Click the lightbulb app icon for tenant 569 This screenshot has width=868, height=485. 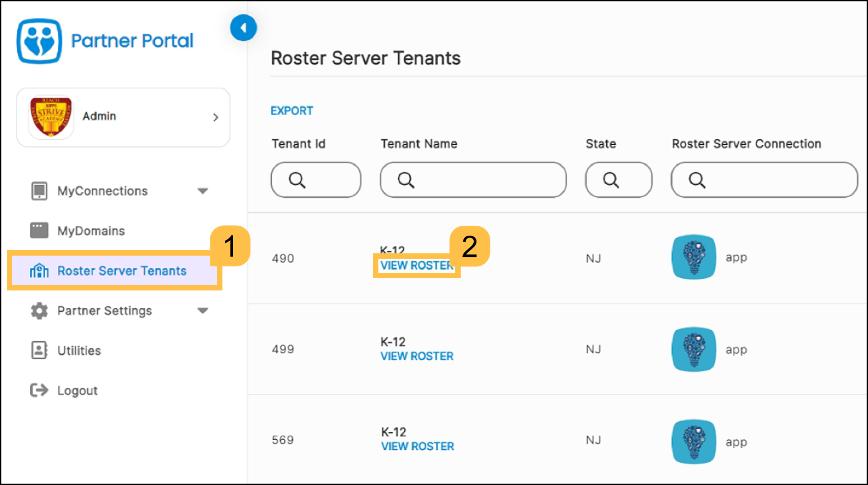(x=693, y=442)
